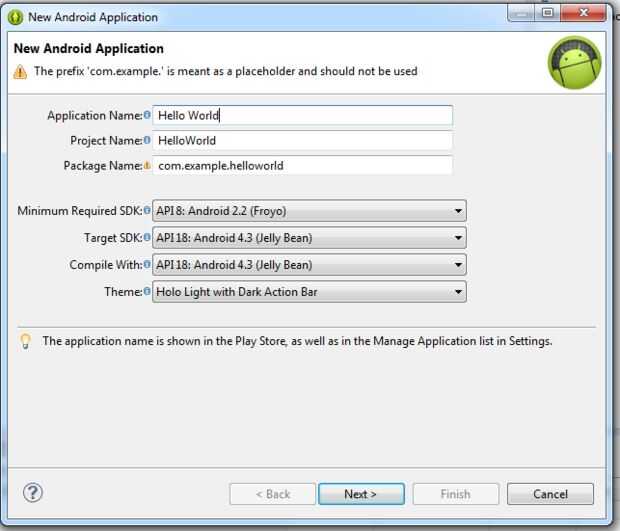620x531 pixels.
Task: Click the Package Name text field
Action: click(x=302, y=166)
